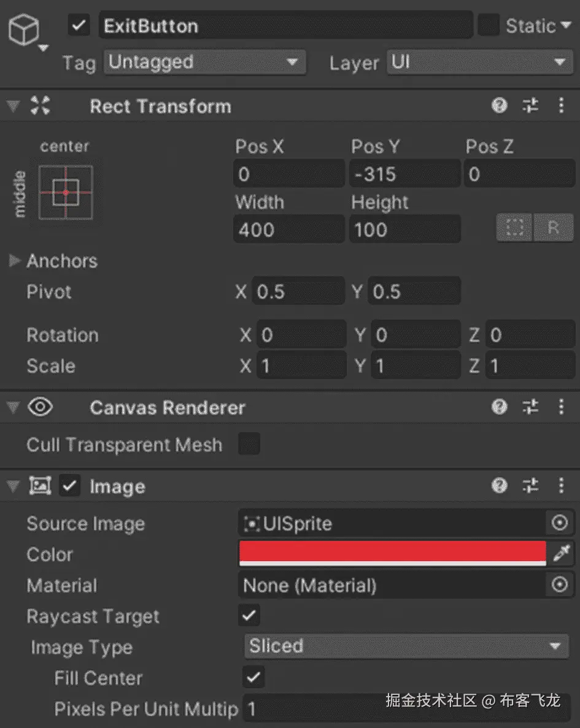This screenshot has height=728, width=580.
Task: Open Canvas Renderer help icon
Action: [x=500, y=407]
